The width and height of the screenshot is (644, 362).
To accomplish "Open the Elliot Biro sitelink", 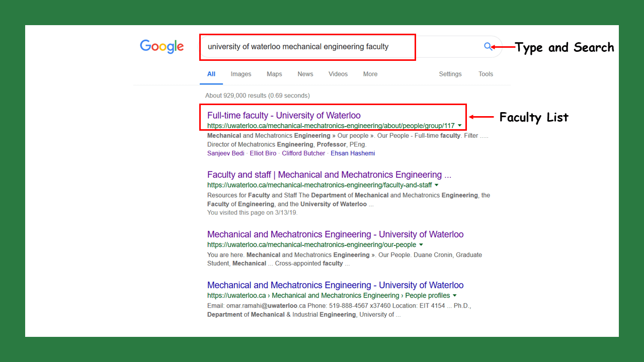I will (x=263, y=153).
